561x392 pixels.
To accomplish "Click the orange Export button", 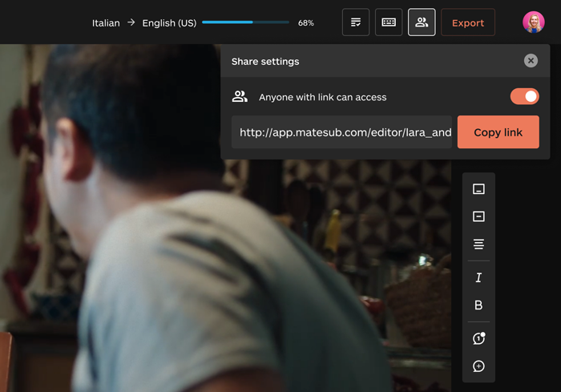I will 468,22.
